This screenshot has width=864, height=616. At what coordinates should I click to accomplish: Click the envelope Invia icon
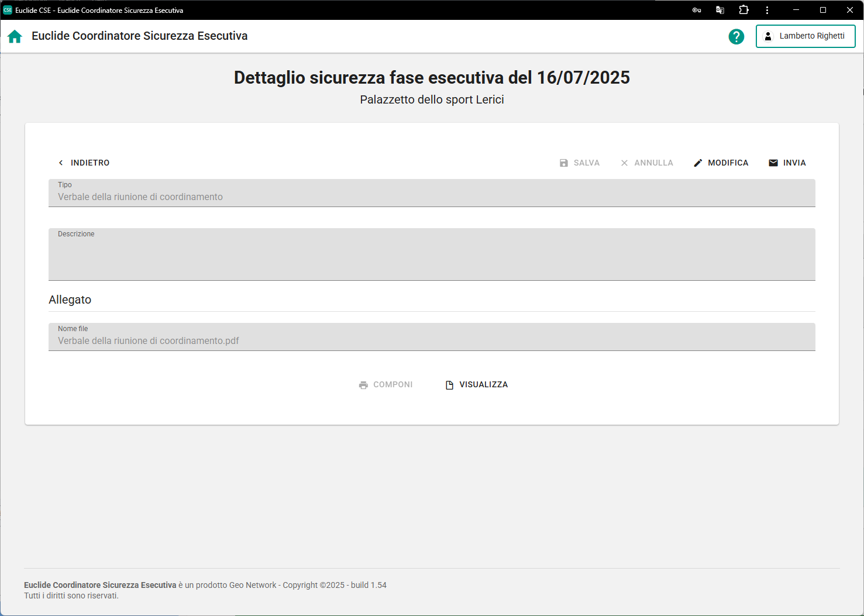pyautogui.click(x=773, y=163)
